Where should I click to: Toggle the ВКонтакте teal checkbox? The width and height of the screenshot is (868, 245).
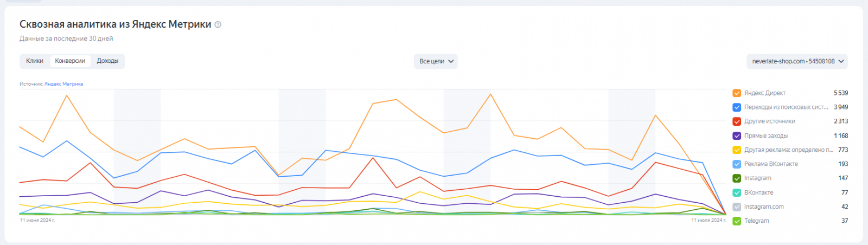[737, 192]
